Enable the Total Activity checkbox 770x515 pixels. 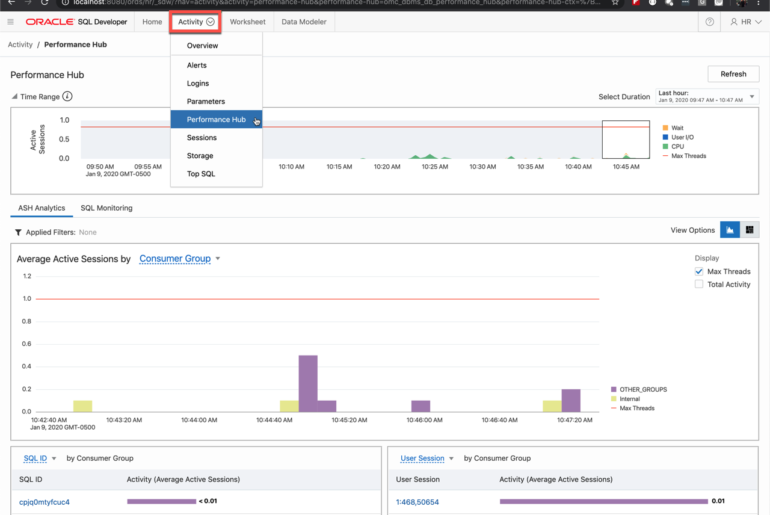699,284
